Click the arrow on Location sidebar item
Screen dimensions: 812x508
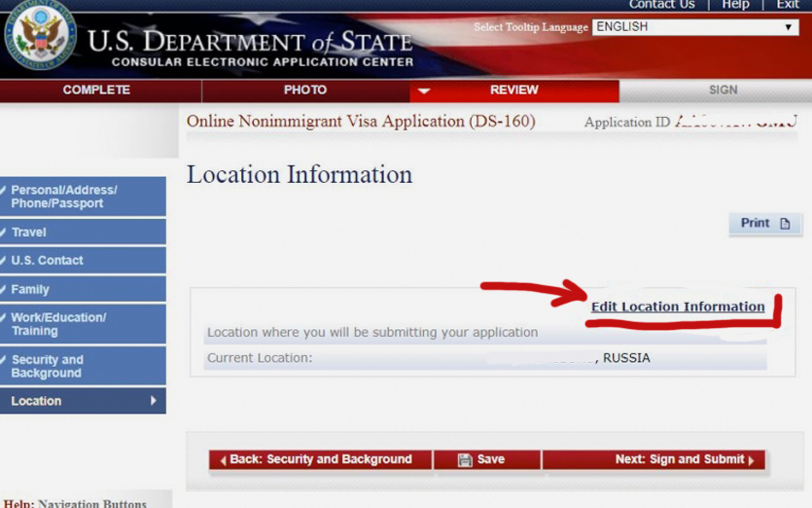pos(154,400)
